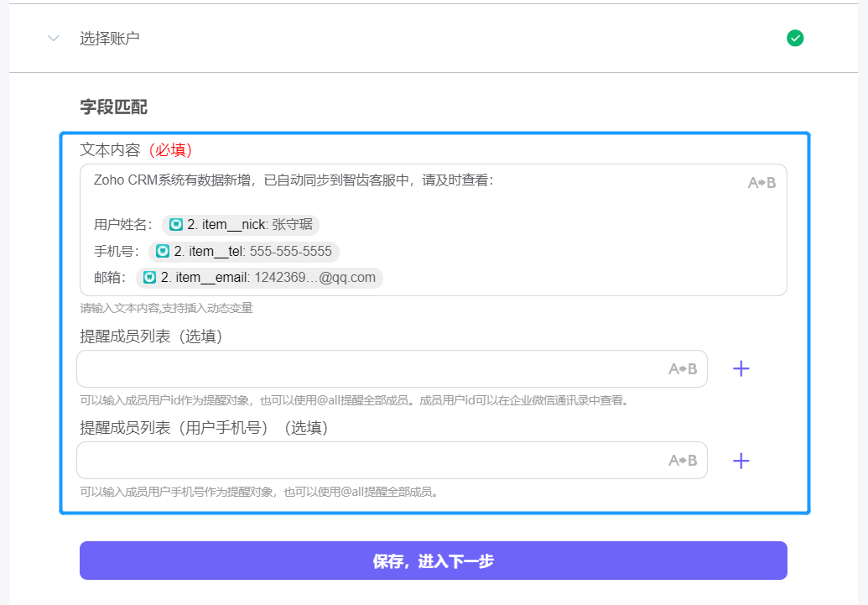Click the 保存，进入下一步 button
The width and height of the screenshot is (868, 605).
434,561
